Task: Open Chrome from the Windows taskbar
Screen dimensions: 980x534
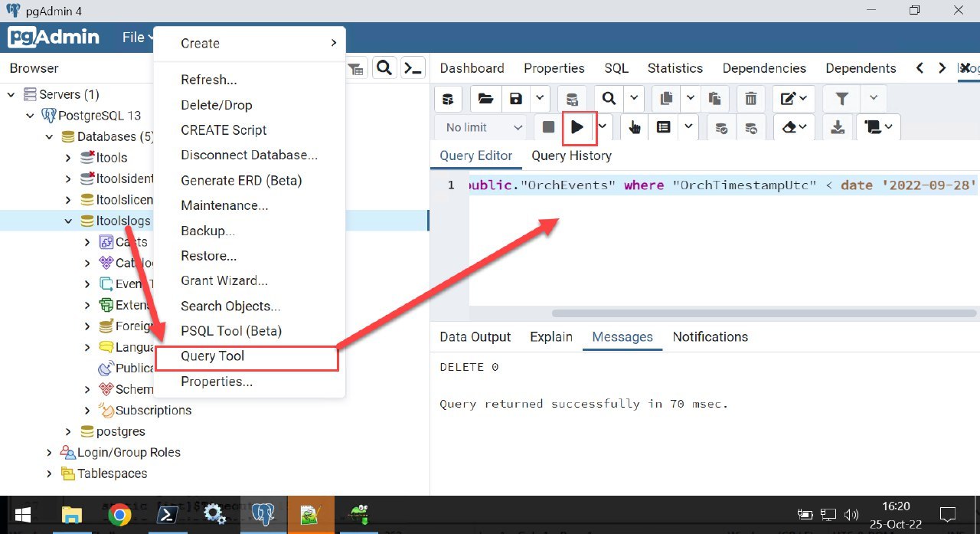Action: 118,513
